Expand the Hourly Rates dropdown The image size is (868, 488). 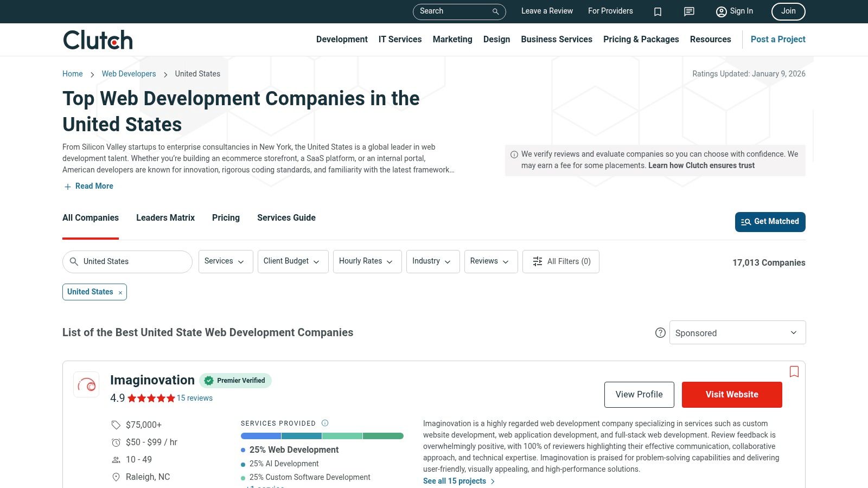(x=367, y=261)
